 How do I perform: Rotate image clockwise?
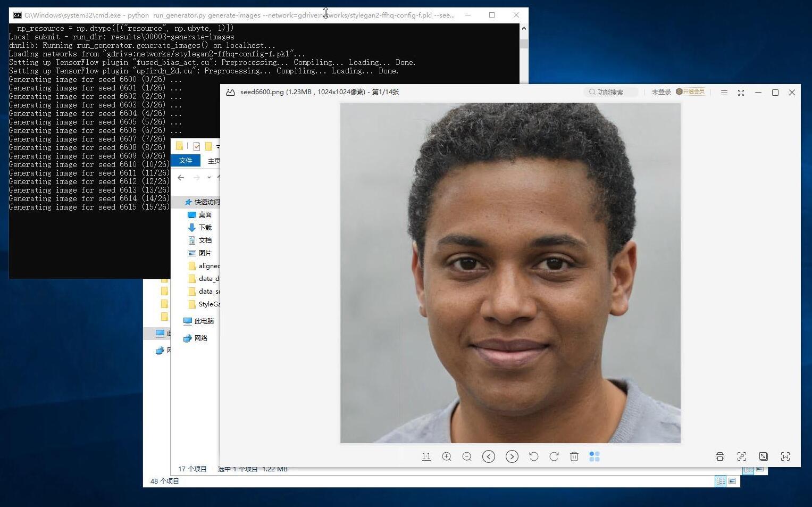pos(554,456)
